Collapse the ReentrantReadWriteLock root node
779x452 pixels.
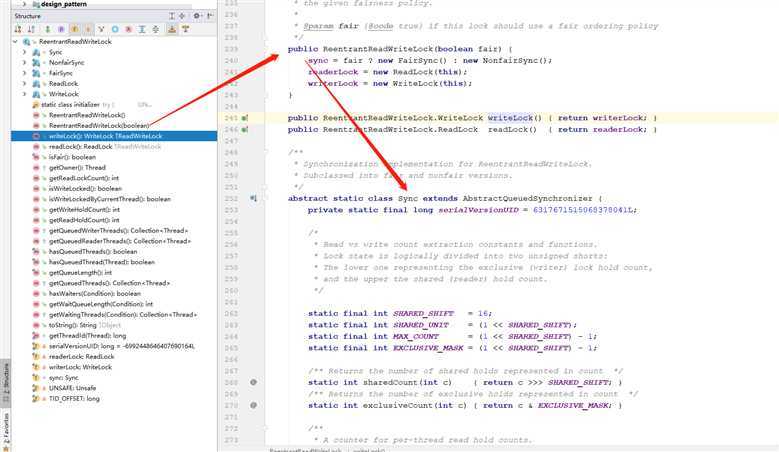[x=15, y=42]
